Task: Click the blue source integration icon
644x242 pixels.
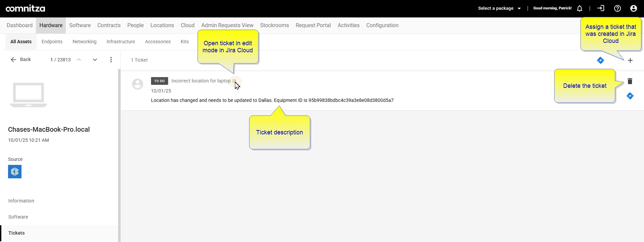Action: (x=15, y=172)
